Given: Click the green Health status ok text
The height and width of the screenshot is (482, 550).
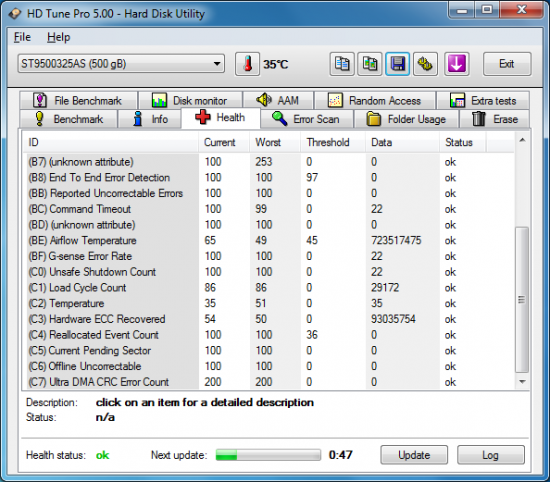Looking at the screenshot, I should coord(102,455).
